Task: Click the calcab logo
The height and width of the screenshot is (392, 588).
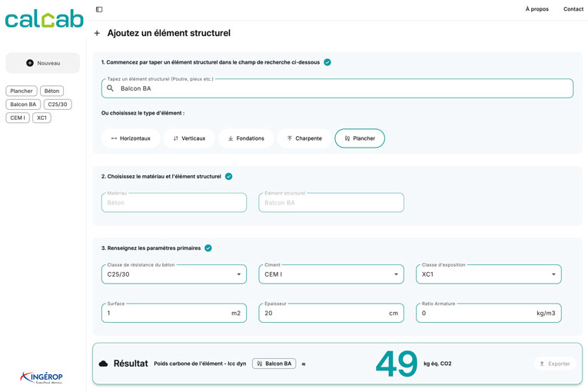Action: point(44,19)
